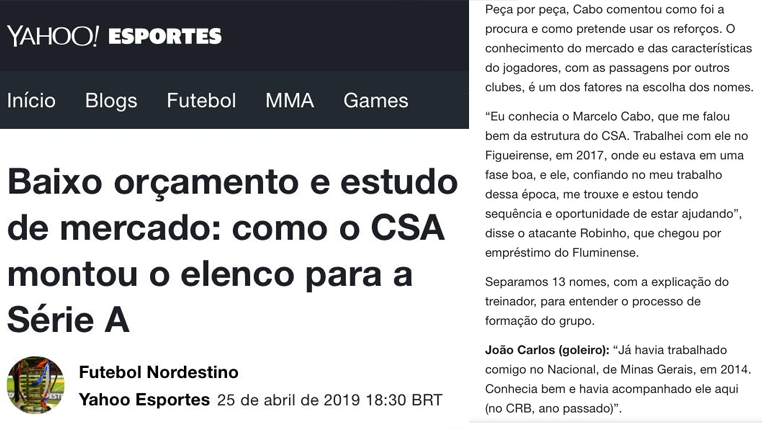Click the Yahoo Esportes byline link
This screenshot has height=429, width=762.
coord(144,399)
